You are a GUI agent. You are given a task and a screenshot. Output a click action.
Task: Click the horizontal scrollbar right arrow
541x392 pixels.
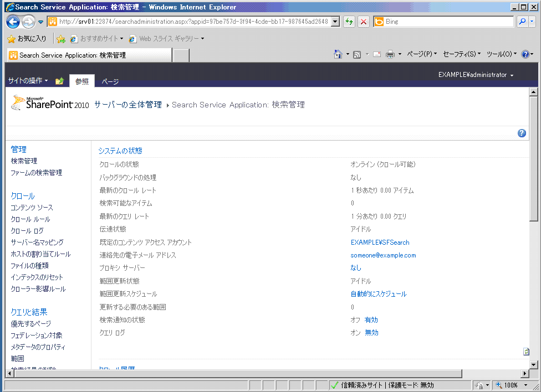click(x=525, y=373)
